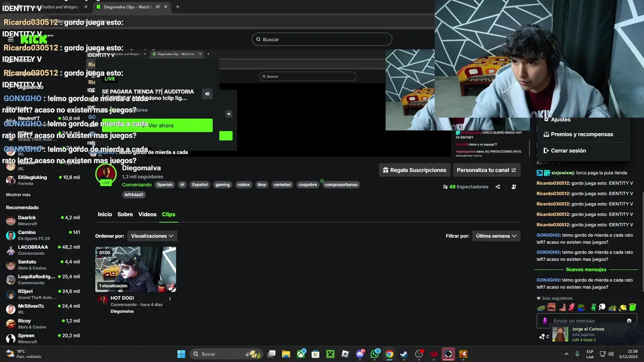
Task: Open the Última semana filter dropdown
Action: (x=496, y=236)
